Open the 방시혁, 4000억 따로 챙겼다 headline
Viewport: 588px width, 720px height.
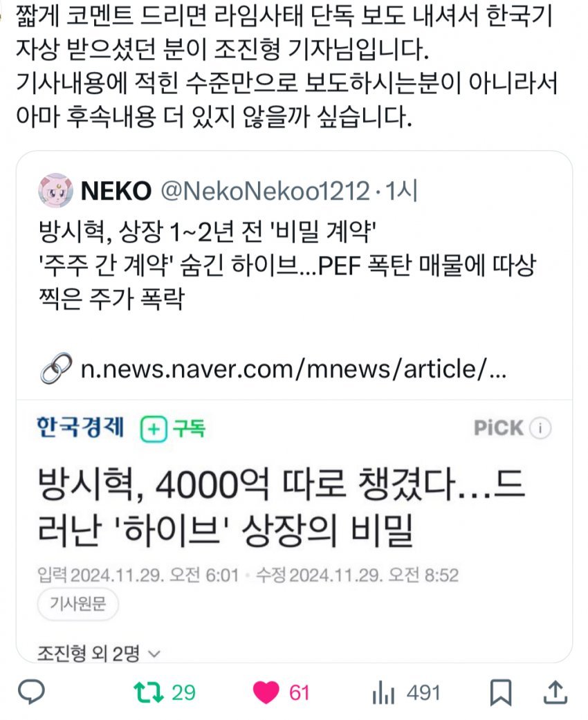click(281, 508)
